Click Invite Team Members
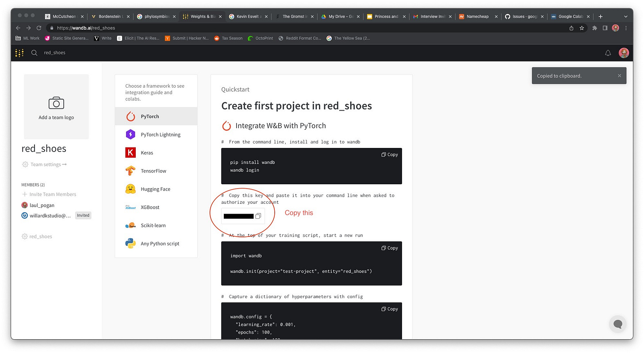Image resolution: width=644 pixels, height=353 pixels. (49, 194)
